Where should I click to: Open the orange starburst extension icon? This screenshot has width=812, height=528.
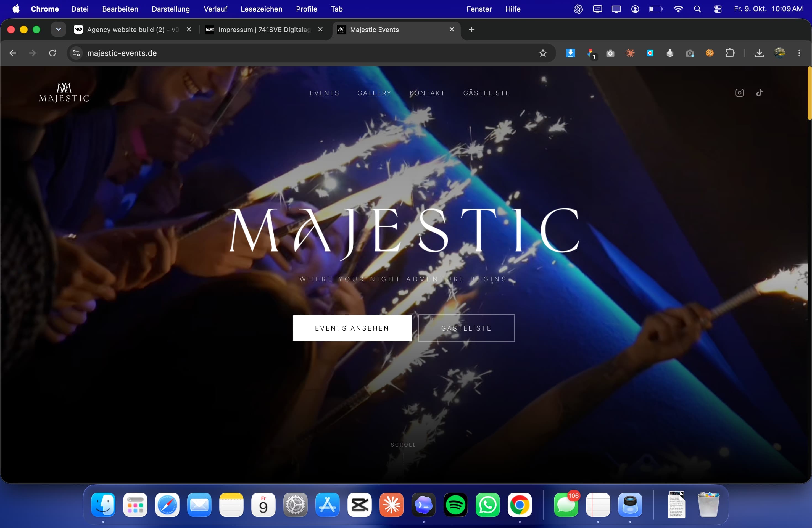click(x=630, y=53)
